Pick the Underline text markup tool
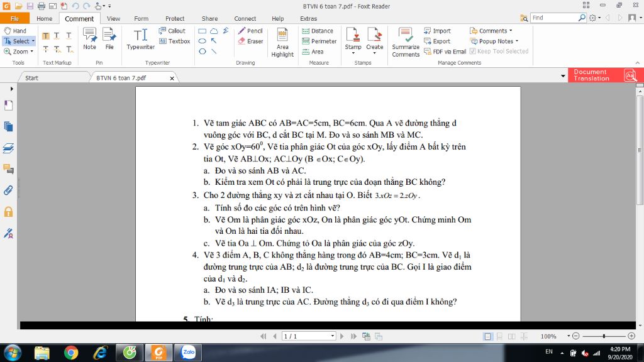 69,36
